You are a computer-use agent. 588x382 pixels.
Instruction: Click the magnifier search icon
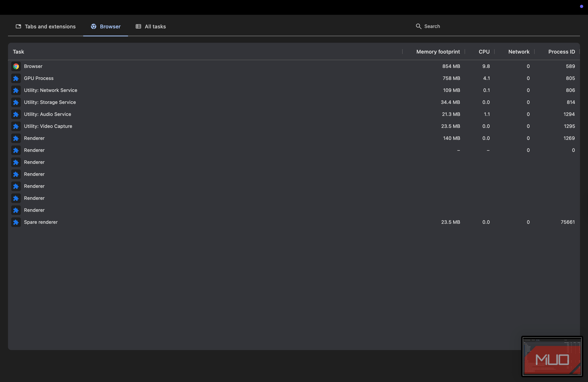[x=418, y=26]
